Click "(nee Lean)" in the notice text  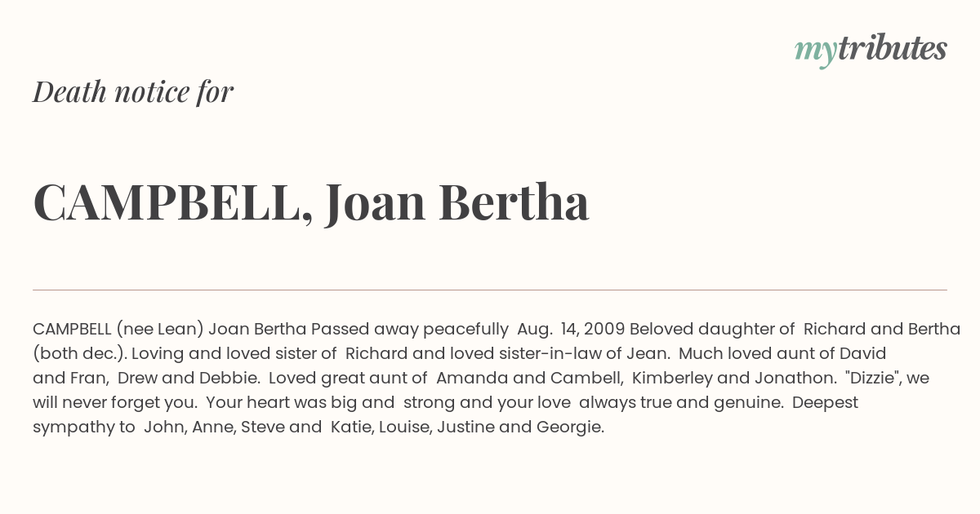[x=160, y=330]
